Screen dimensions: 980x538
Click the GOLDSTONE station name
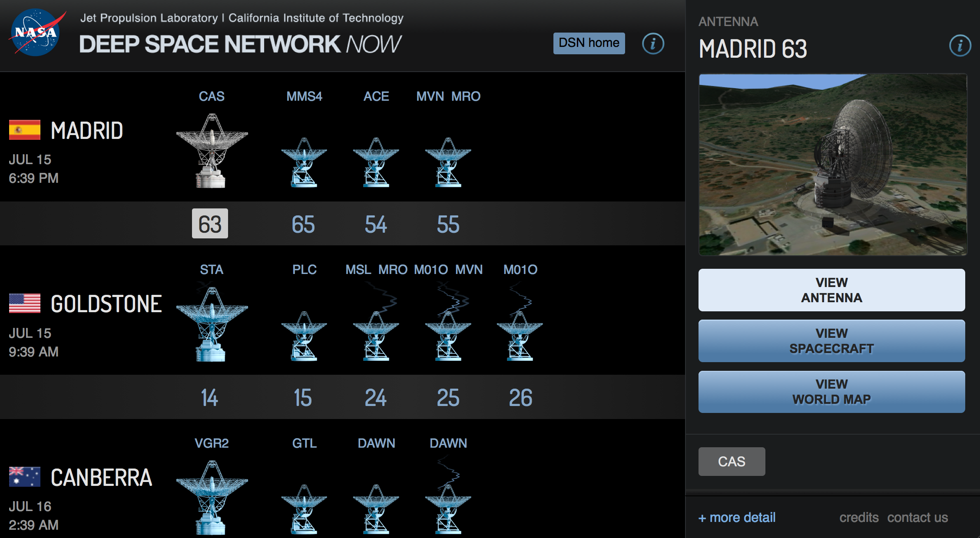106,304
